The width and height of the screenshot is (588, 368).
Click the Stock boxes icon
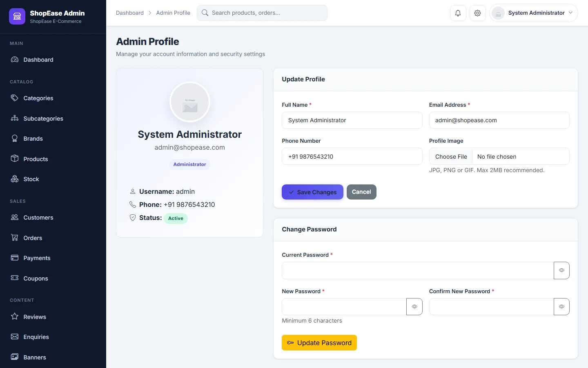(15, 179)
